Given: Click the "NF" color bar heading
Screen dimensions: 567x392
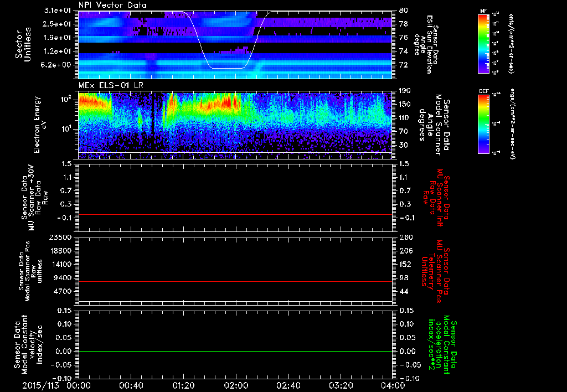Looking at the screenshot, I should 483,11.
